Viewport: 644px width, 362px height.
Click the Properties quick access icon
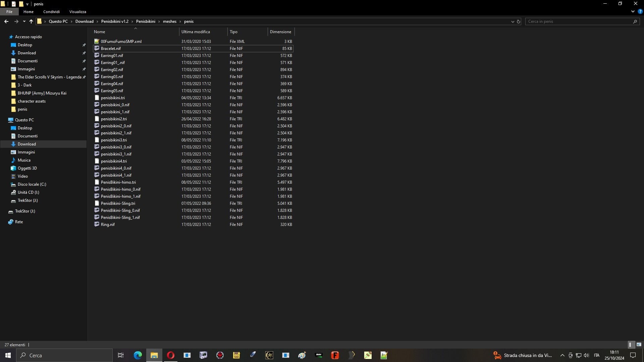pyautogui.click(x=14, y=4)
